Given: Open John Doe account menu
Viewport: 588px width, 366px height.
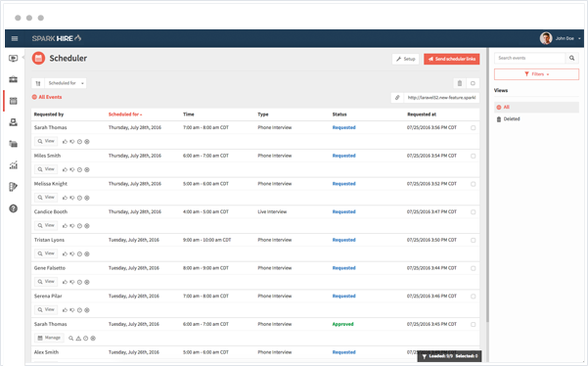Looking at the screenshot, I should click(561, 38).
